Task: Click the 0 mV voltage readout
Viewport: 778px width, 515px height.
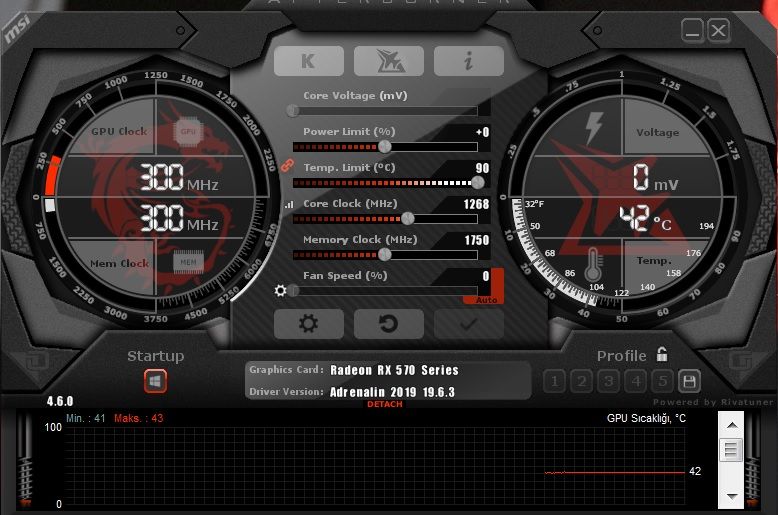Action: 655,178
